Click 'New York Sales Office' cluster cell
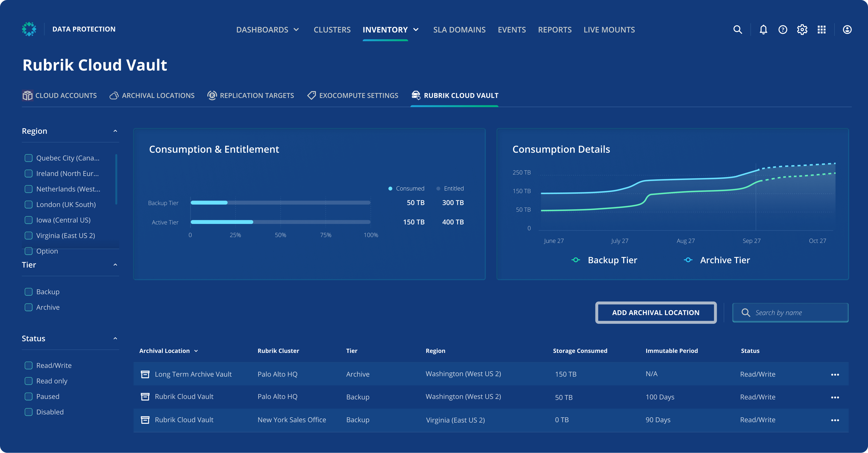The width and height of the screenshot is (868, 453). 291,420
